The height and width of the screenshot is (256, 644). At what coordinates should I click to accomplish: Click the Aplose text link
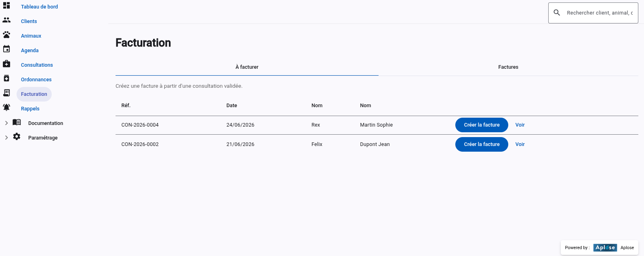point(627,248)
